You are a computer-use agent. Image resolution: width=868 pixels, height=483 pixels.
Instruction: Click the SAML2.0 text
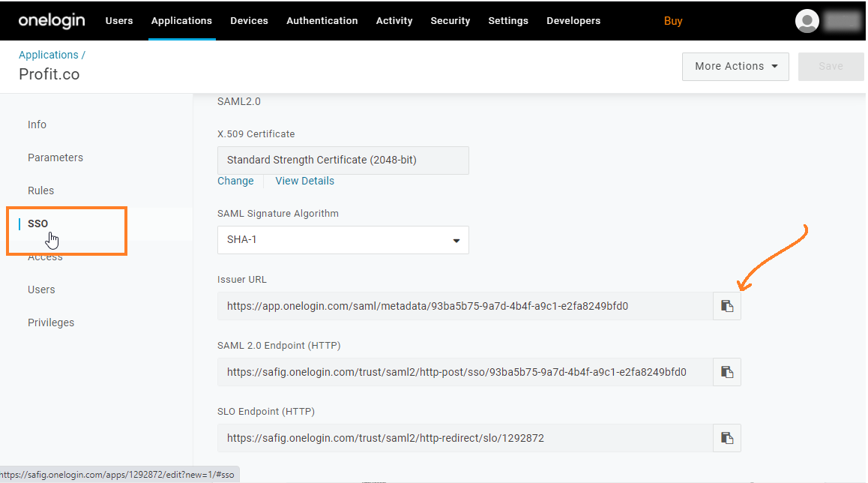pos(239,101)
